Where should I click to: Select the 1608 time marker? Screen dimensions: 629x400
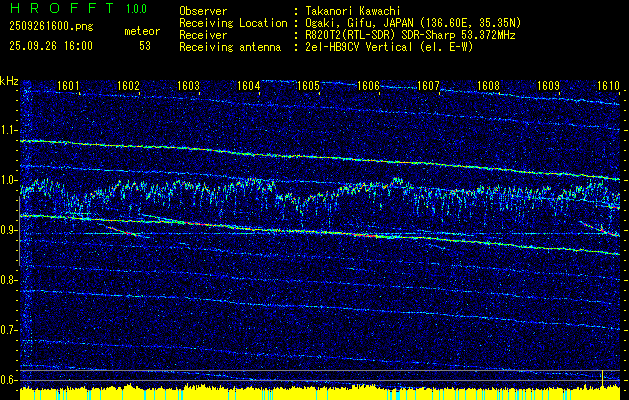point(488,86)
